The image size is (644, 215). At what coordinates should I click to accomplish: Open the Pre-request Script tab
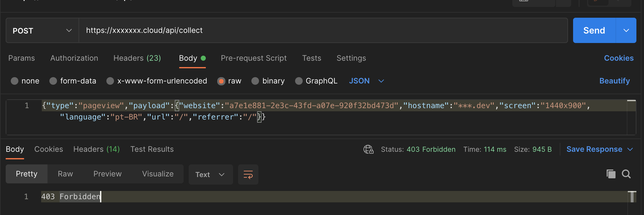tap(254, 58)
